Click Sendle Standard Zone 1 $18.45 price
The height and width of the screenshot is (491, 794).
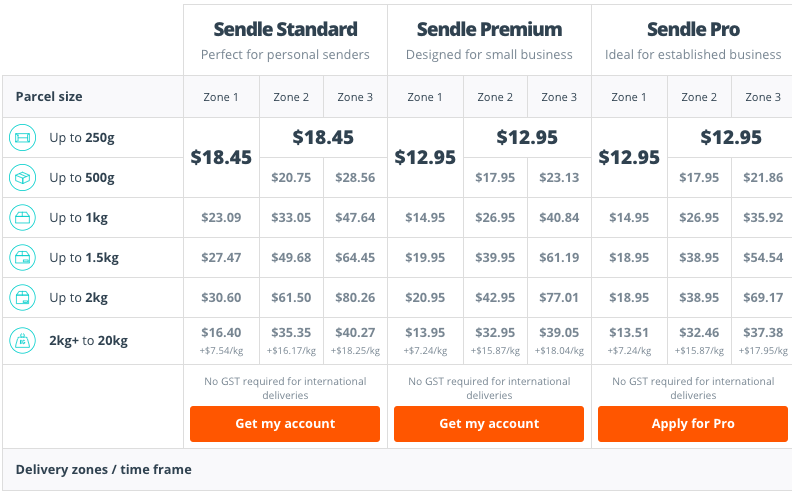pos(221,157)
